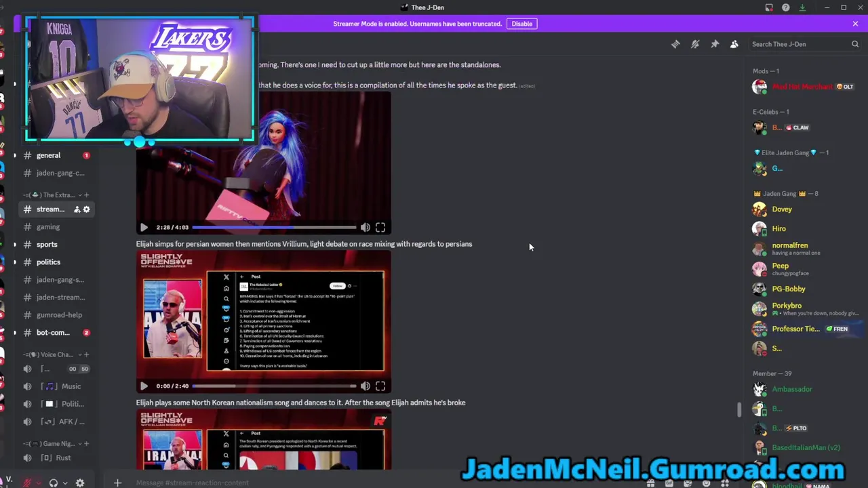Image resolution: width=868 pixels, height=488 pixels.
Task: Open the Help question mark icon
Action: tap(785, 7)
